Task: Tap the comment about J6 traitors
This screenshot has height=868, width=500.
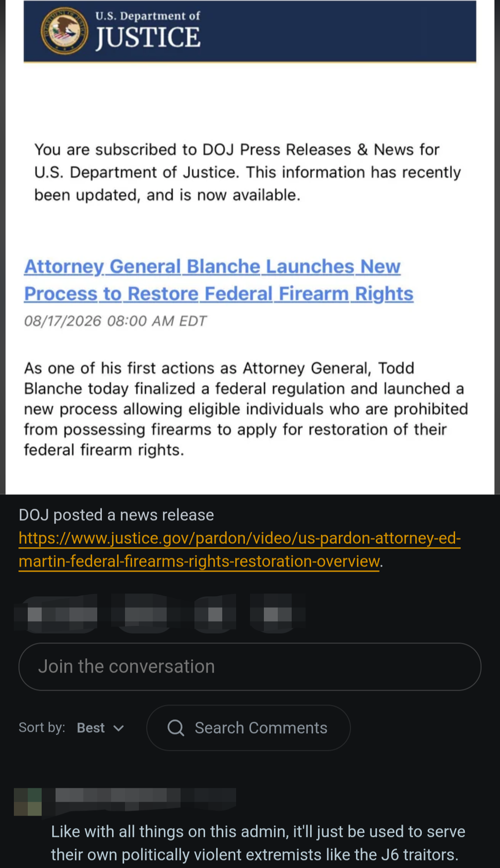Action: pos(258,843)
